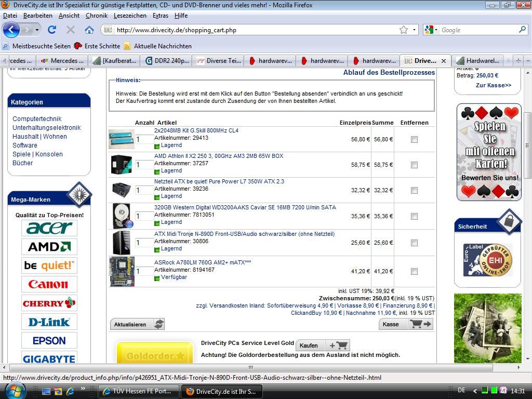Click the URL address field

click(256, 30)
